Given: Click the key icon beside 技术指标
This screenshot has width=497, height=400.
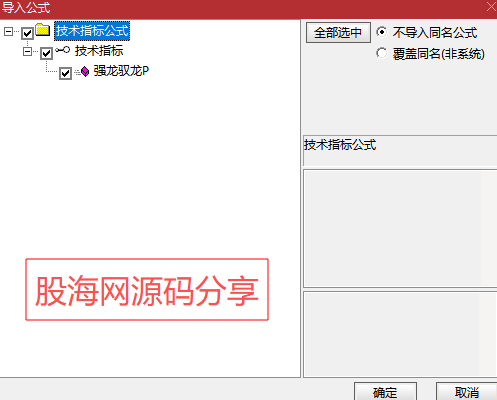Looking at the screenshot, I should [63, 50].
